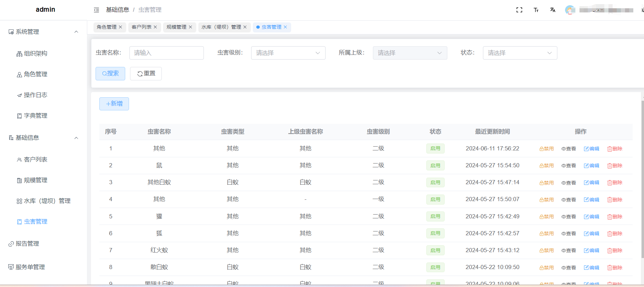The image size is (644, 287).
Task: Click the user avatar in header
Action: (x=570, y=10)
